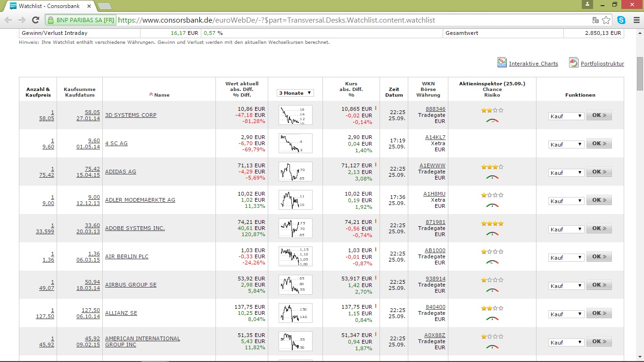644x362 pixels.
Task: Click the green padlock BNP PARIBAS SA badge
Action: [81, 20]
